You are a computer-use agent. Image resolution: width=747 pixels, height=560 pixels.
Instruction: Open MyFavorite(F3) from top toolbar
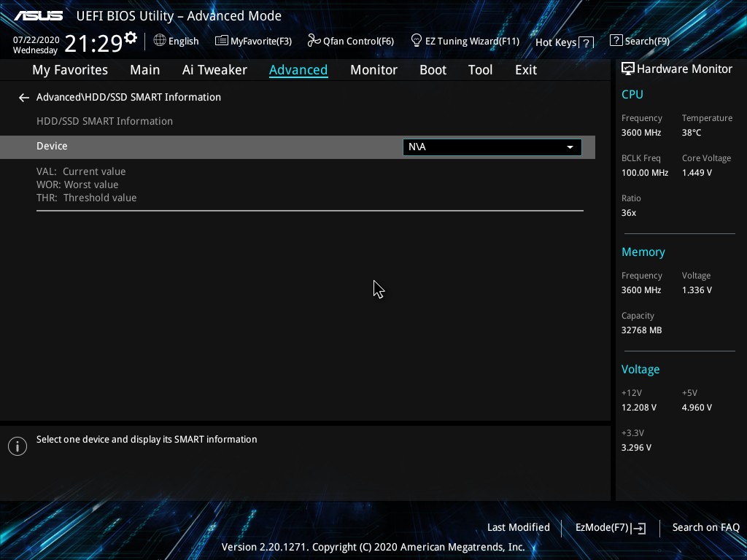(253, 41)
